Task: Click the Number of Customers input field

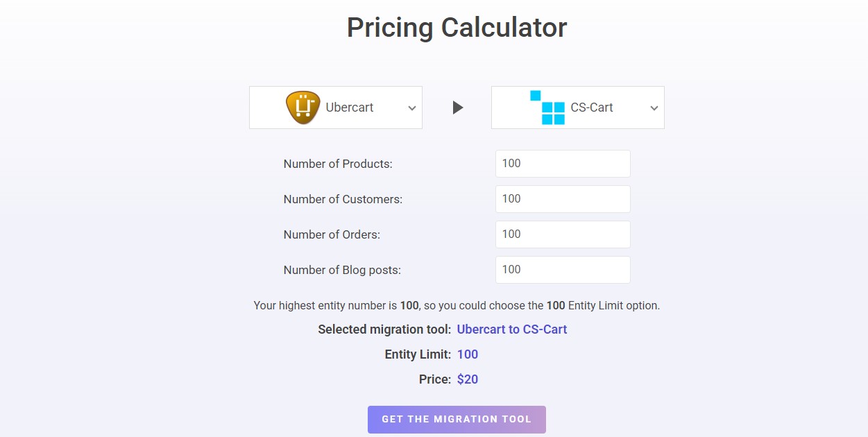Action: (562, 198)
